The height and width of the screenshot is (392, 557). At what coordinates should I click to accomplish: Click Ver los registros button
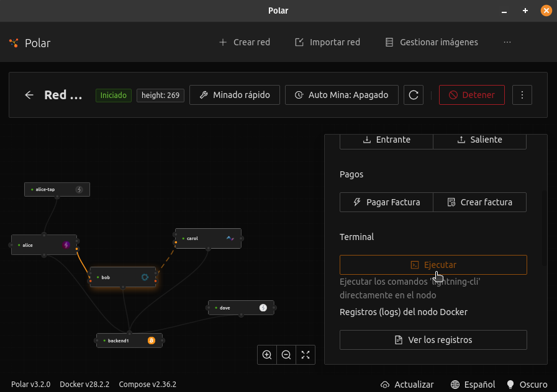coord(433,340)
